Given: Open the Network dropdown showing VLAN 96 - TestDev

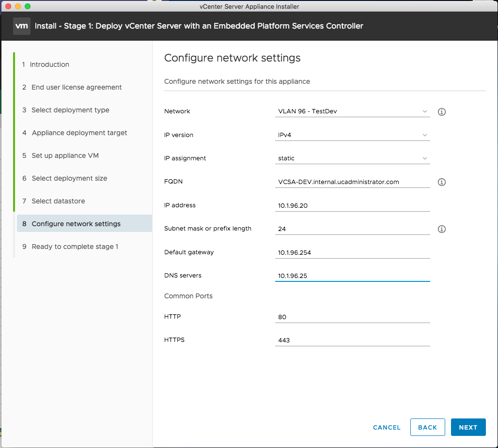Looking at the screenshot, I should click(352, 111).
